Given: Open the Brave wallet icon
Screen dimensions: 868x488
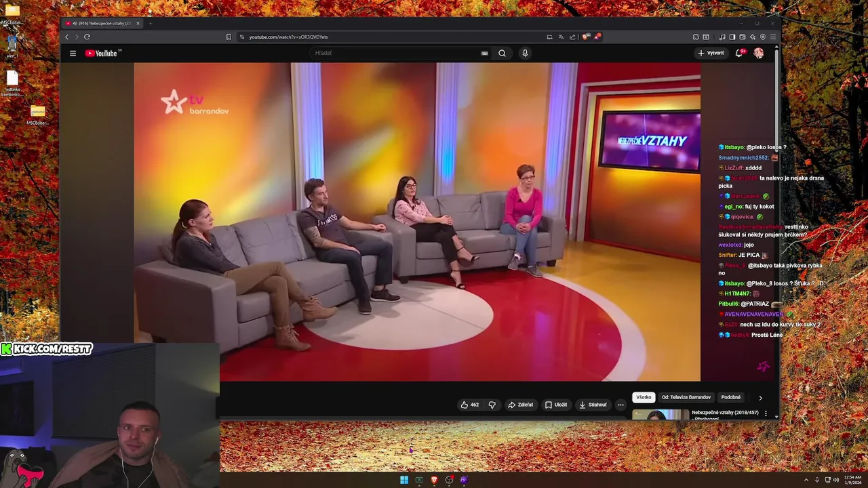Looking at the screenshot, I should coord(743,37).
